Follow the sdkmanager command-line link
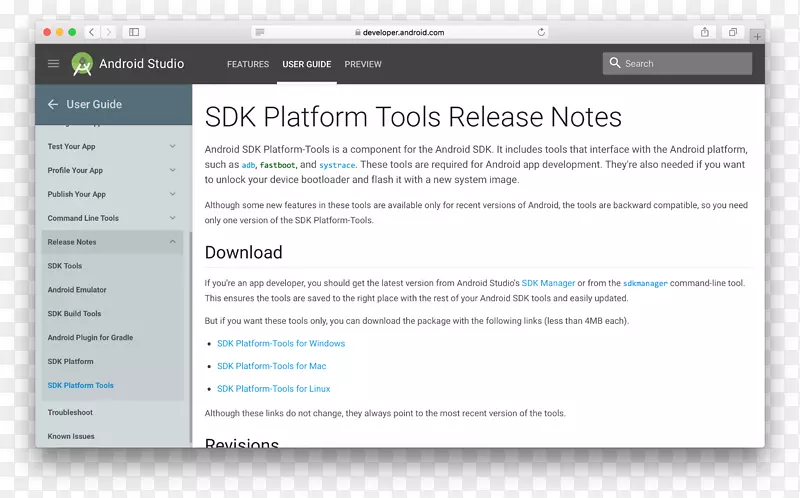Viewport: 800px width, 498px height. tap(645, 284)
